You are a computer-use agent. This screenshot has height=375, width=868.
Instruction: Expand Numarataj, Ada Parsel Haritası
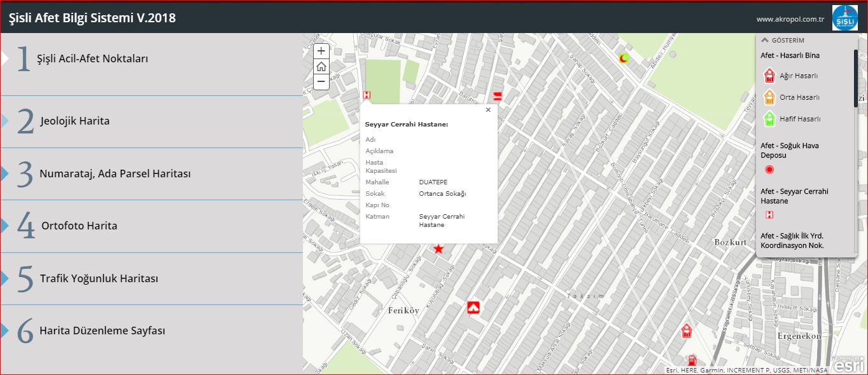[x=115, y=174]
